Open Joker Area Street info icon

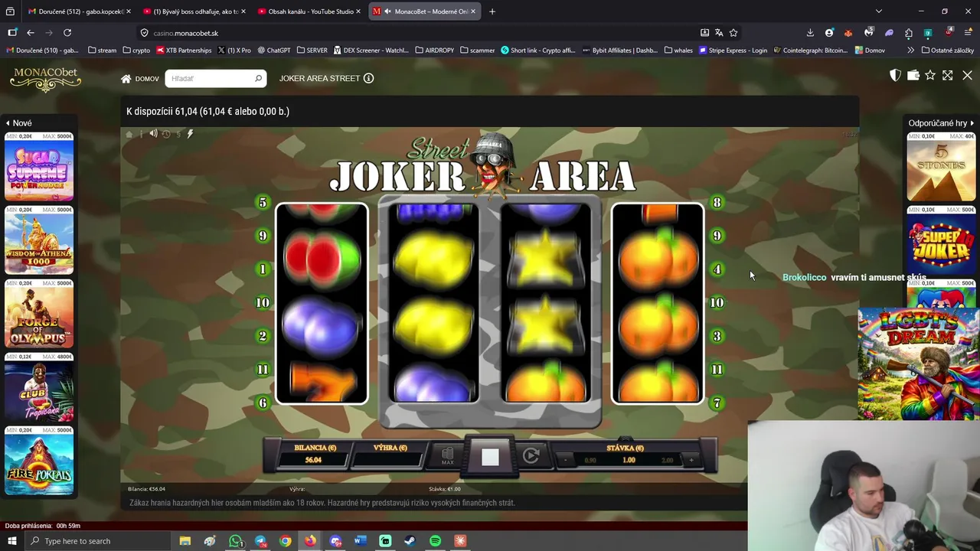coord(368,78)
